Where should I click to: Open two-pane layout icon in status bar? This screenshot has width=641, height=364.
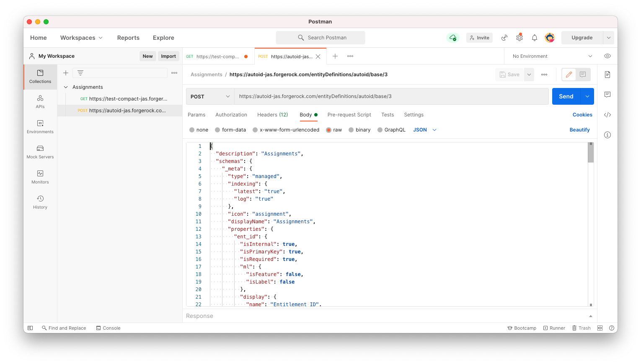pos(600,328)
